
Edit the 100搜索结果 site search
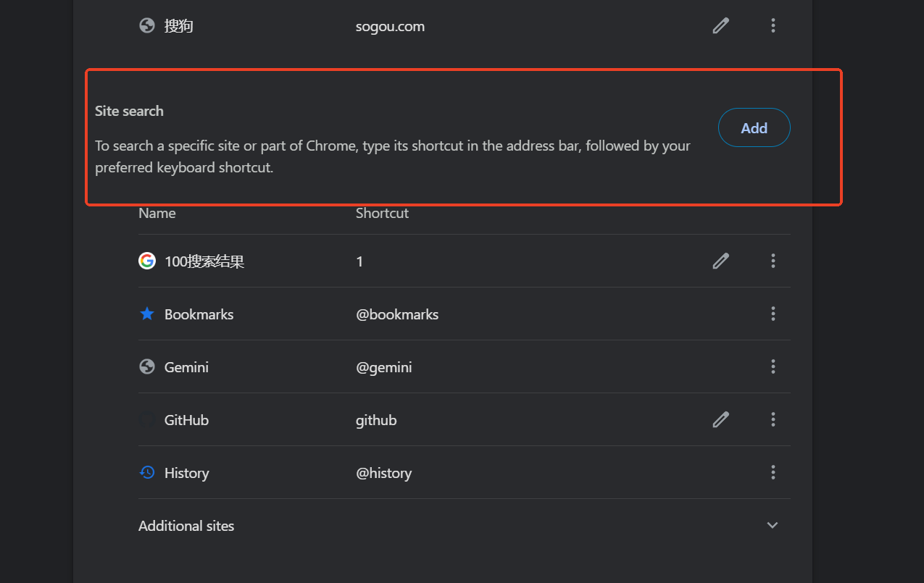720,261
